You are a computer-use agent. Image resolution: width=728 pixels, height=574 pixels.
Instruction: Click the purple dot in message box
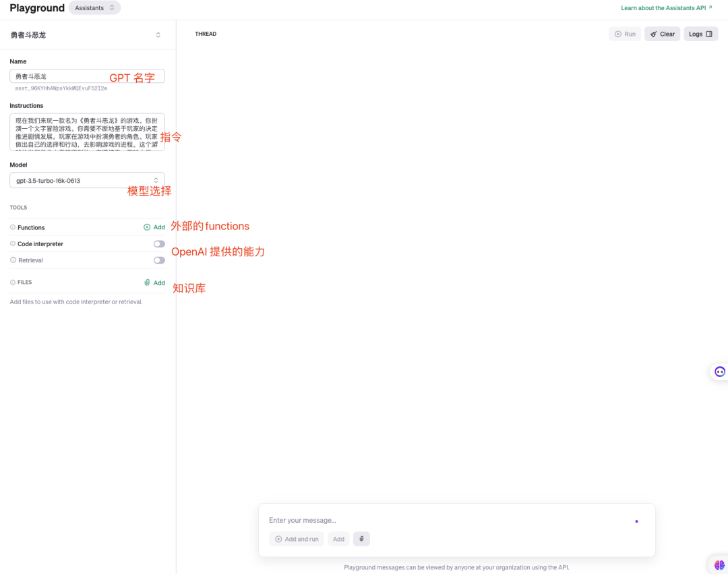(x=636, y=521)
